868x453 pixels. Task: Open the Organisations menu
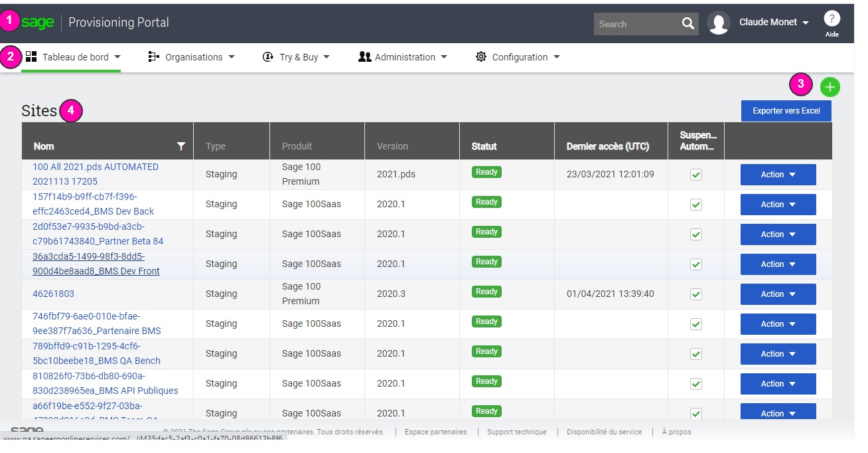coord(192,57)
